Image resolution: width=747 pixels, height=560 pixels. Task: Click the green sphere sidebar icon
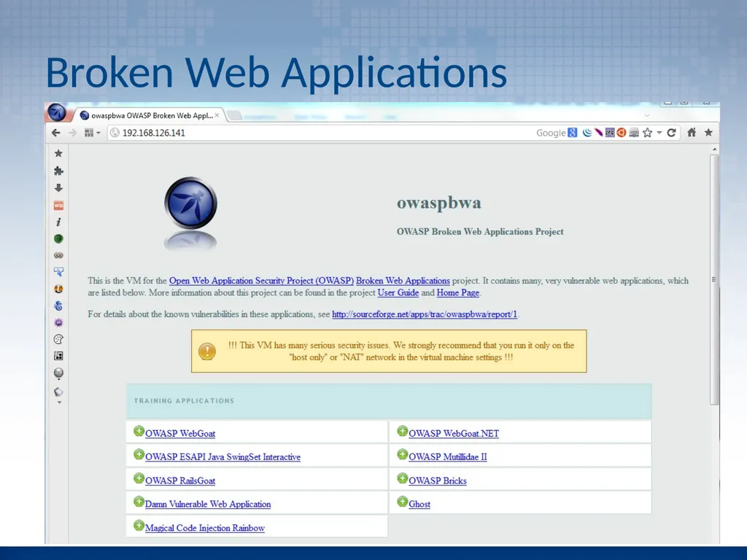click(58, 238)
